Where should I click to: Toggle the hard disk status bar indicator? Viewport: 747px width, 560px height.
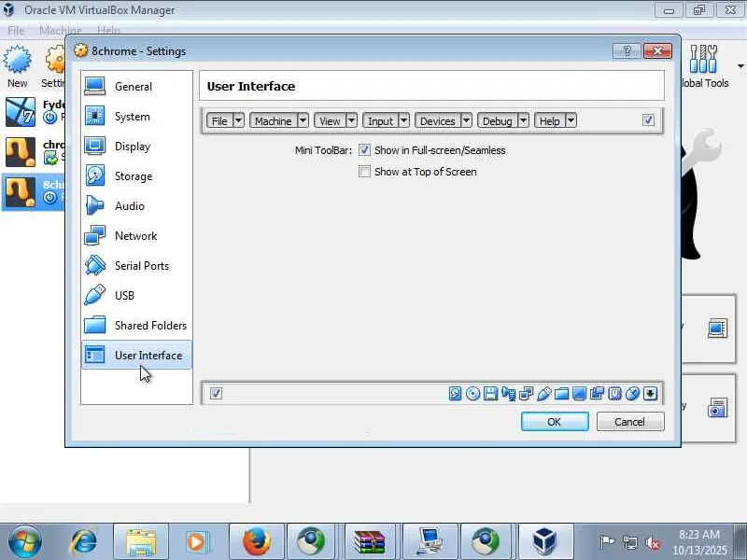click(455, 393)
